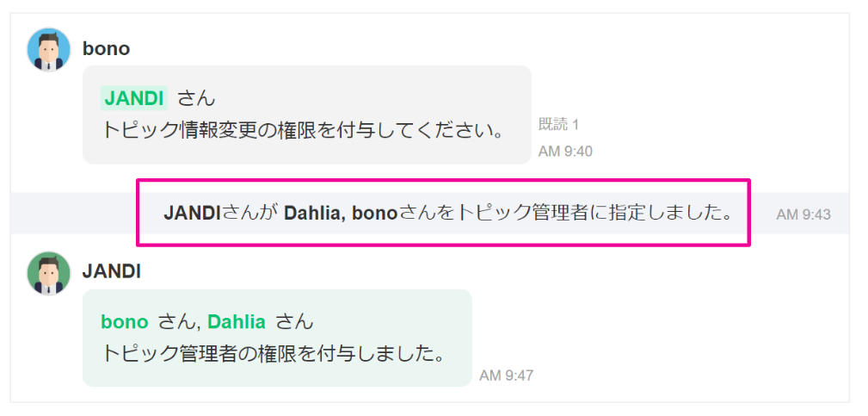Click the green JANDI mention tag
This screenshot has height=416, width=868.
click(133, 98)
